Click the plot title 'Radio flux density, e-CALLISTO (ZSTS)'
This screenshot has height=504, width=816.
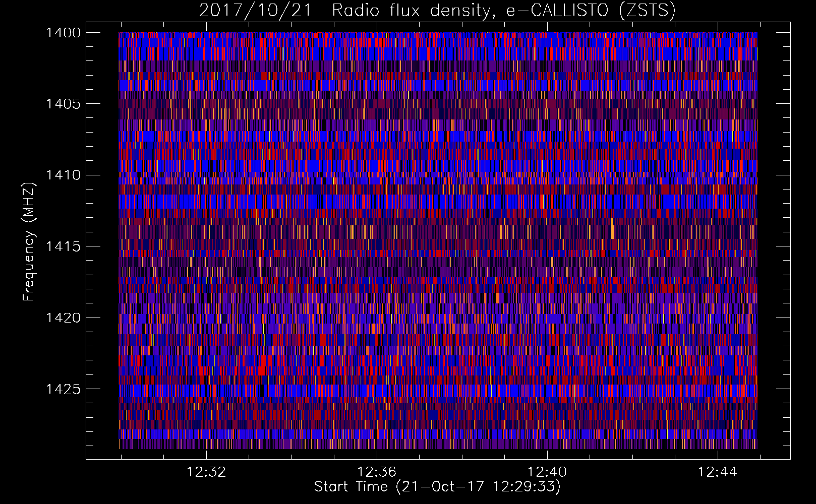click(x=503, y=11)
